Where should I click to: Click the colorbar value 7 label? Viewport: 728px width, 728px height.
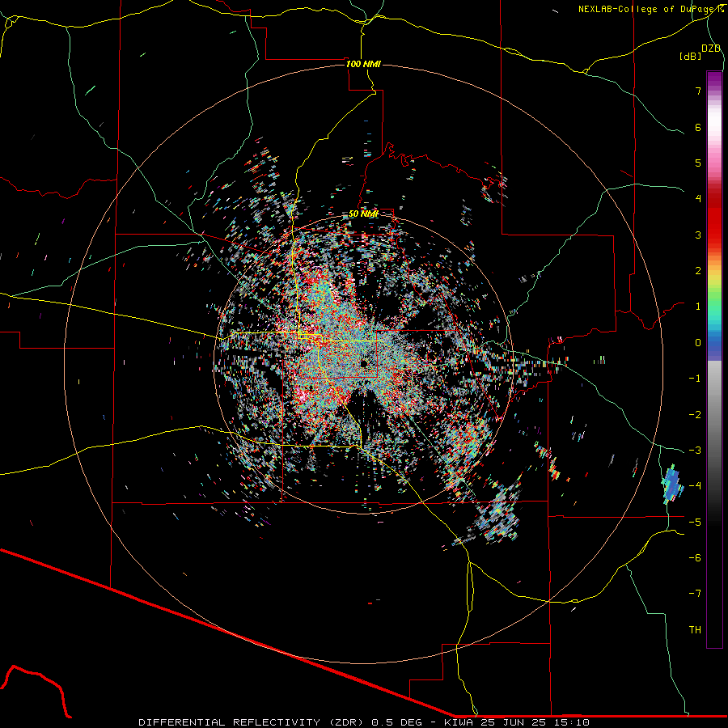point(698,91)
